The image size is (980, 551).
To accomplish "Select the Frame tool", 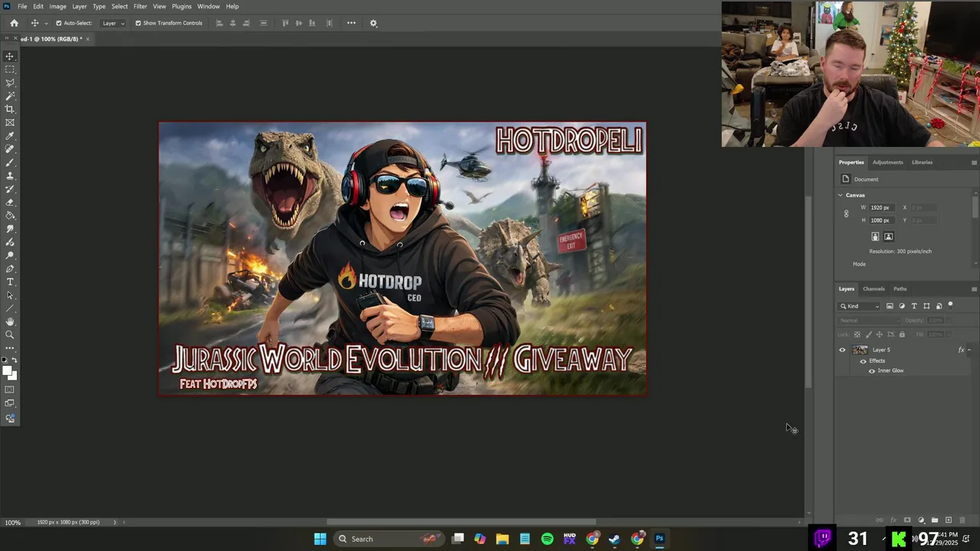I will (x=10, y=122).
